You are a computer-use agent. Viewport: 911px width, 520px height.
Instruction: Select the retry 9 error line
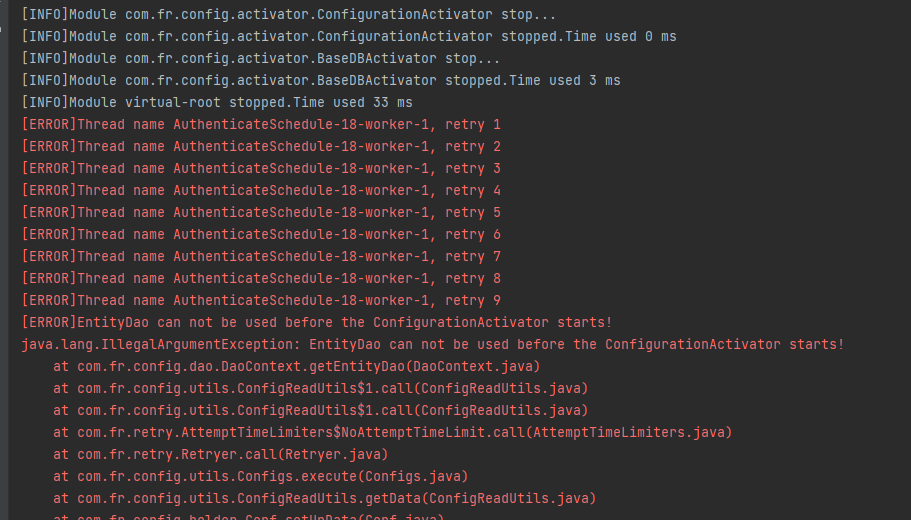[261, 301]
